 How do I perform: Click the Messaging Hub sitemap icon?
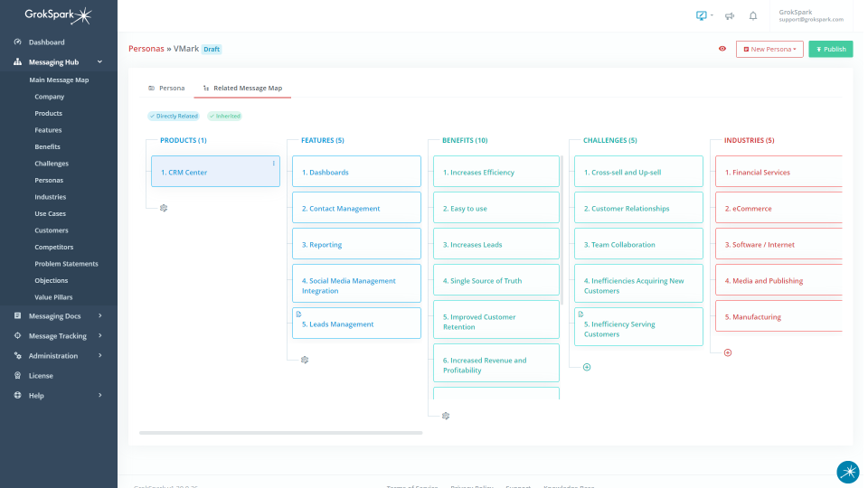[x=18, y=62]
